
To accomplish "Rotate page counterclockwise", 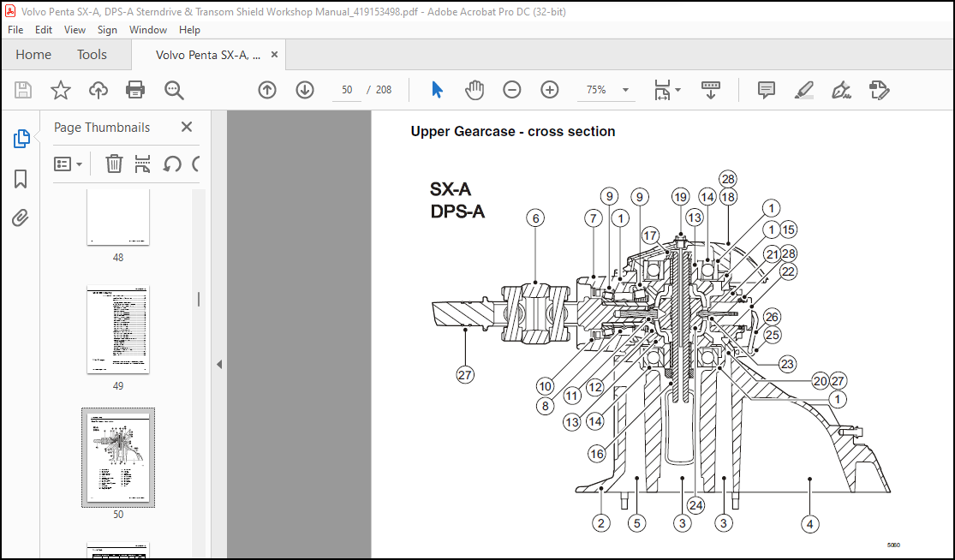I will pyautogui.click(x=172, y=164).
